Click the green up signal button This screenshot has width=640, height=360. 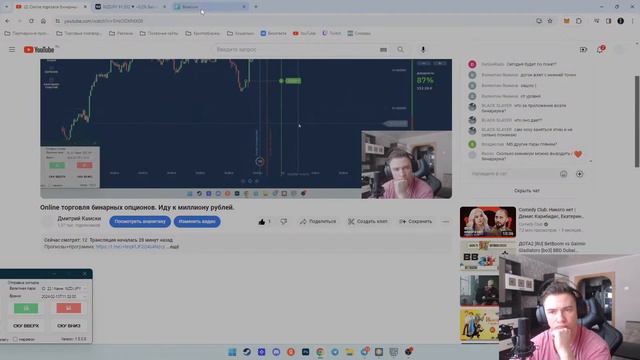[26, 308]
